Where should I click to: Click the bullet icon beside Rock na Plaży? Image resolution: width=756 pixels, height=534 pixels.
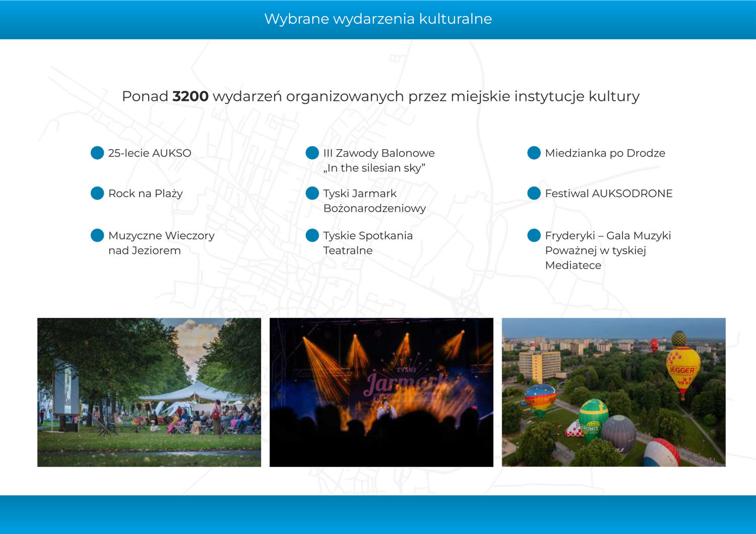pos(97,193)
